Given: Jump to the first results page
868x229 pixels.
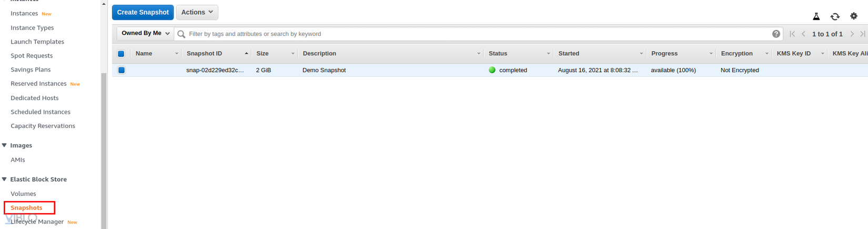Looking at the screenshot, I should click(792, 34).
